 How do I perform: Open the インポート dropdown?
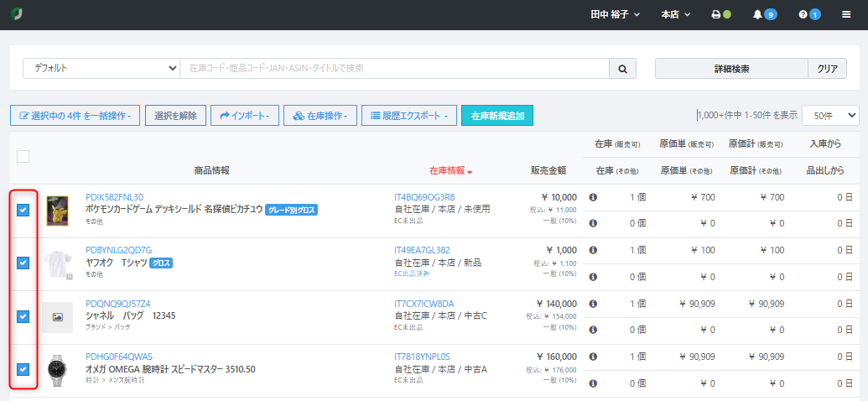pyautogui.click(x=245, y=116)
